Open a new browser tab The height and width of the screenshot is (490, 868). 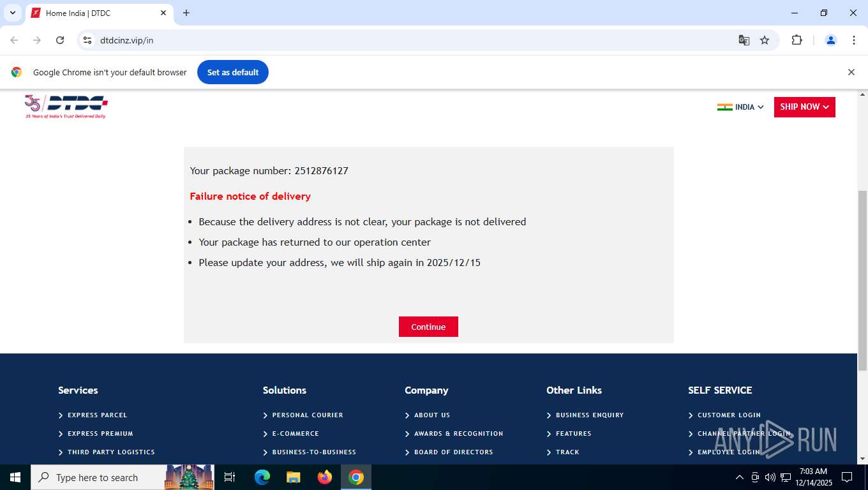[186, 13]
